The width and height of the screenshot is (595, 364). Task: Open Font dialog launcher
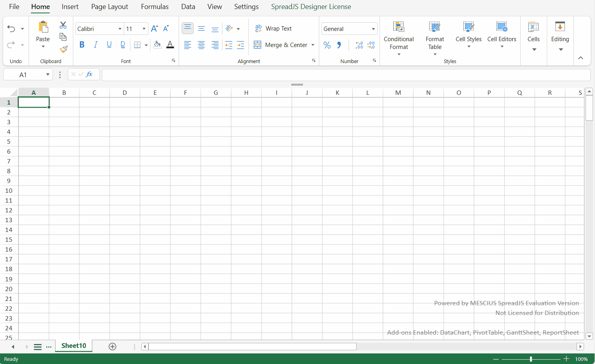(174, 61)
